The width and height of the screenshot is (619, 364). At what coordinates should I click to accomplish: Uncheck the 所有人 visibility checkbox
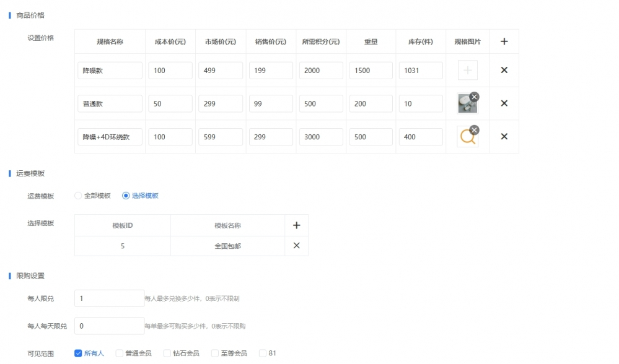click(x=78, y=353)
